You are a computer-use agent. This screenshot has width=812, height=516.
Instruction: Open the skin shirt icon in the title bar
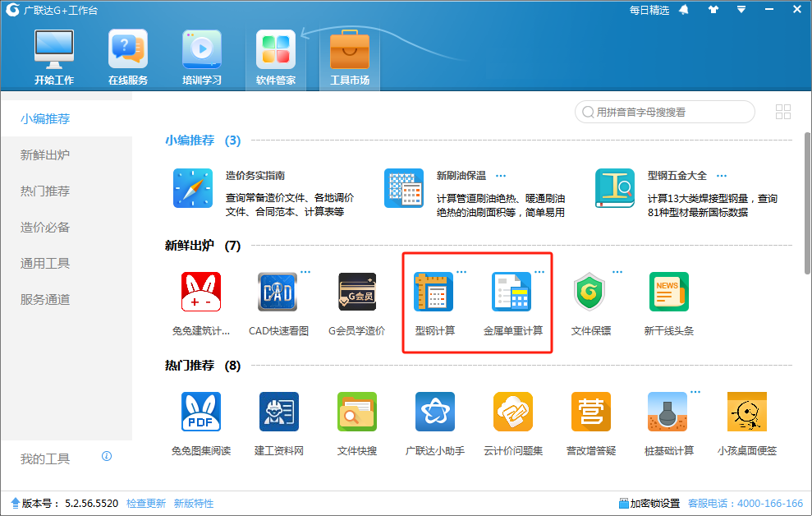713,10
